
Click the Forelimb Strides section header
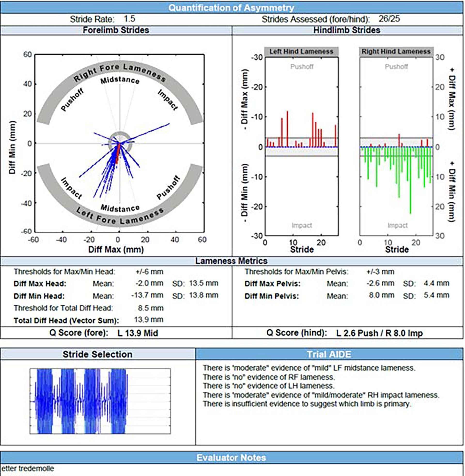click(x=116, y=30)
